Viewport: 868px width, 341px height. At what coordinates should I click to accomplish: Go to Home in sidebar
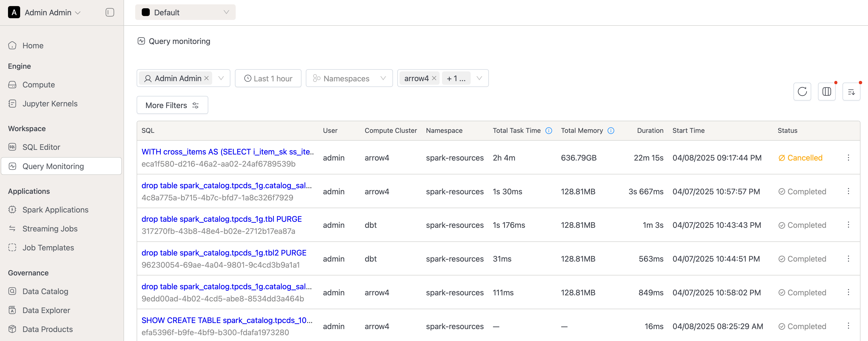pos(61,45)
